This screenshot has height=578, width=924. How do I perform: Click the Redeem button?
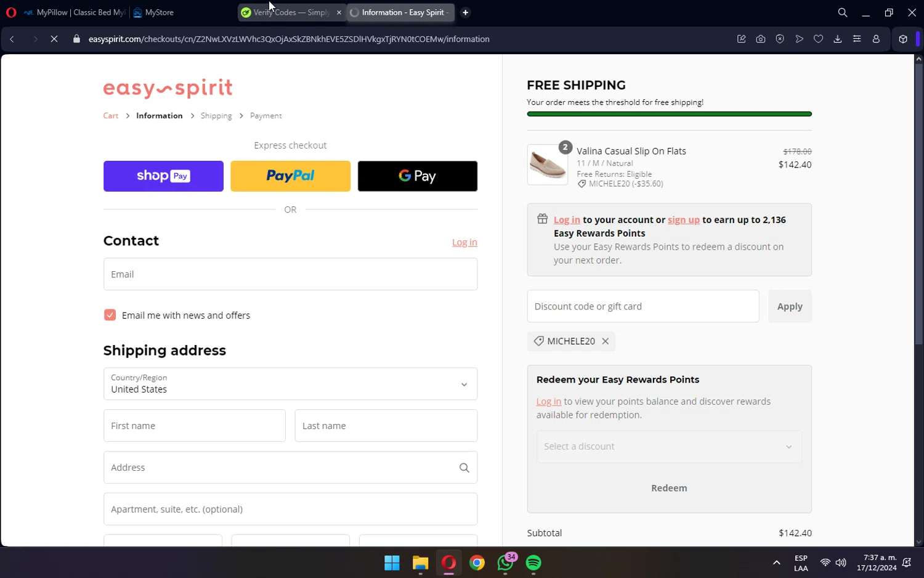click(x=669, y=488)
